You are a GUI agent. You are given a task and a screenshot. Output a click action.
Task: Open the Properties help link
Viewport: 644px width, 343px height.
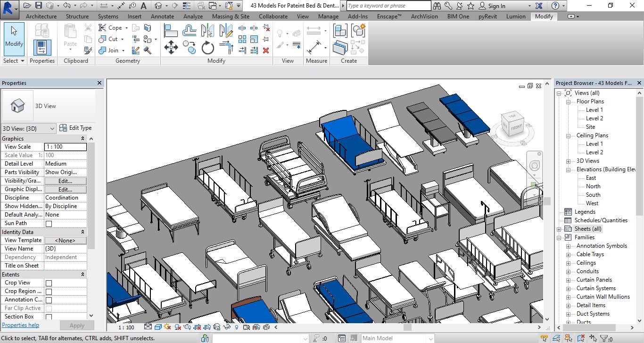21,325
